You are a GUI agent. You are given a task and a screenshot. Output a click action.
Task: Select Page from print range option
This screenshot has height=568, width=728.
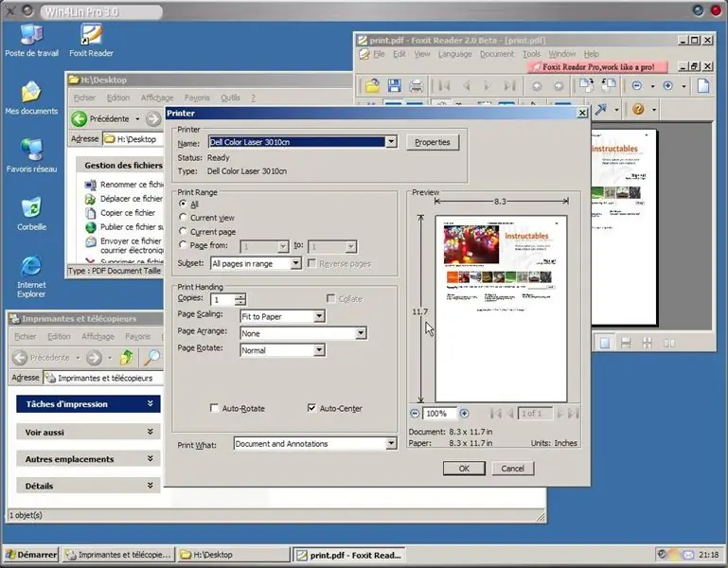pos(183,245)
